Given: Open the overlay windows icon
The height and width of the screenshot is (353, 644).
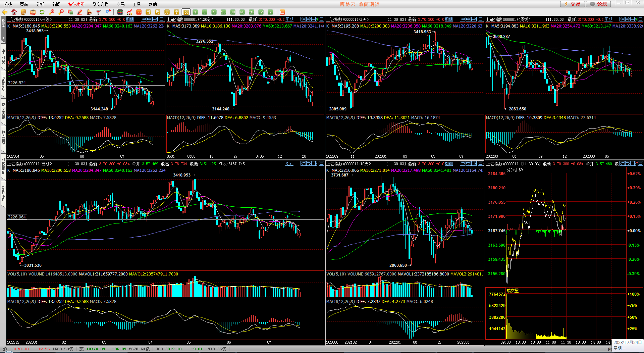Looking at the screenshot, I should [x=70, y=12].
